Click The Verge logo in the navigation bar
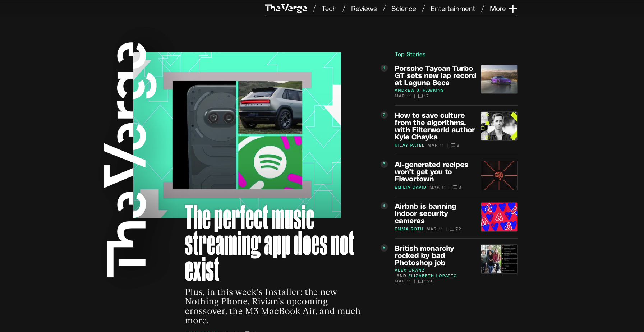644x332 pixels. point(286,8)
